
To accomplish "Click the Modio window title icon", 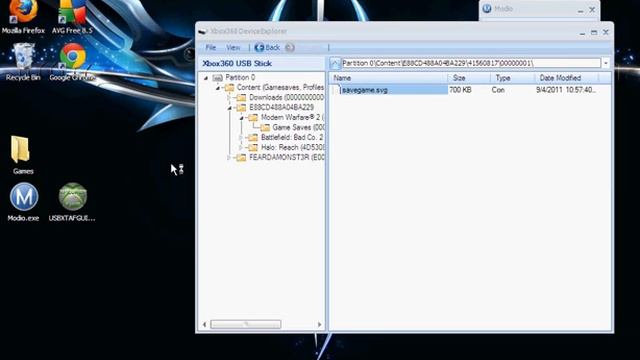I will pyautogui.click(x=487, y=9).
